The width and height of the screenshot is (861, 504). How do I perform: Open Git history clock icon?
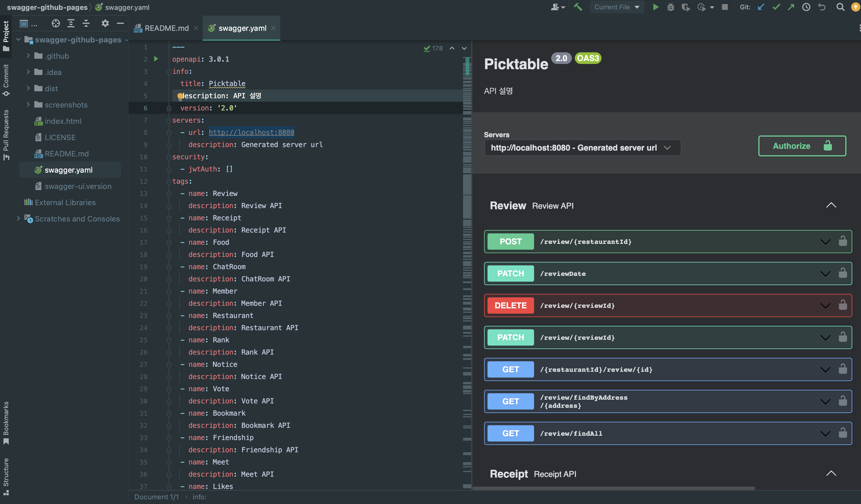click(x=806, y=7)
